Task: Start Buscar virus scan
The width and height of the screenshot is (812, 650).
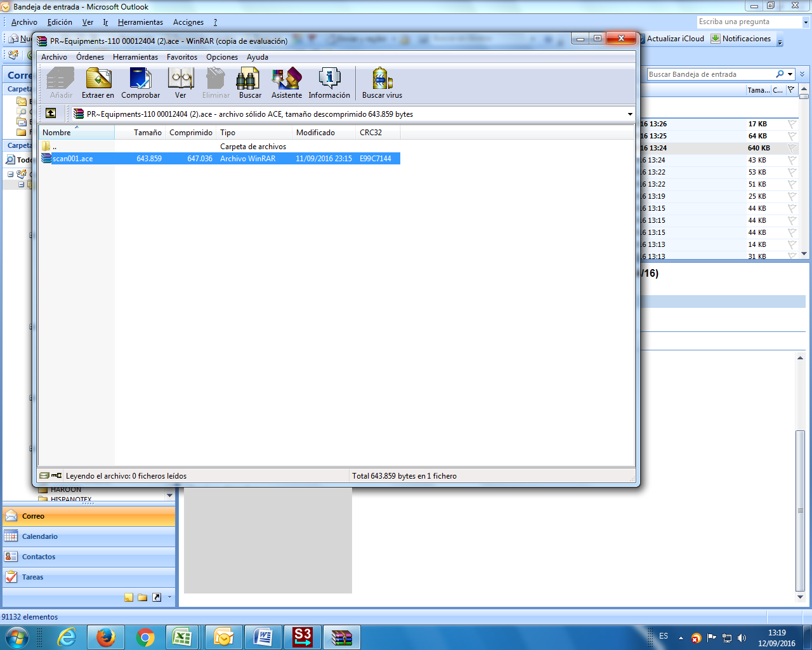Action: click(382, 83)
